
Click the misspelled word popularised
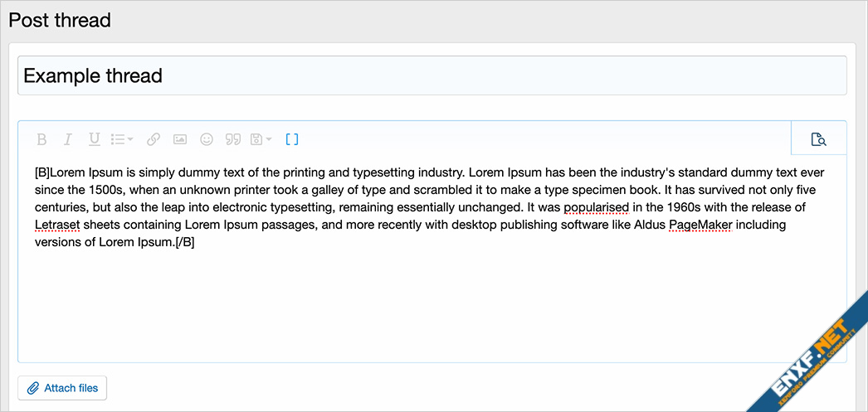596,209
